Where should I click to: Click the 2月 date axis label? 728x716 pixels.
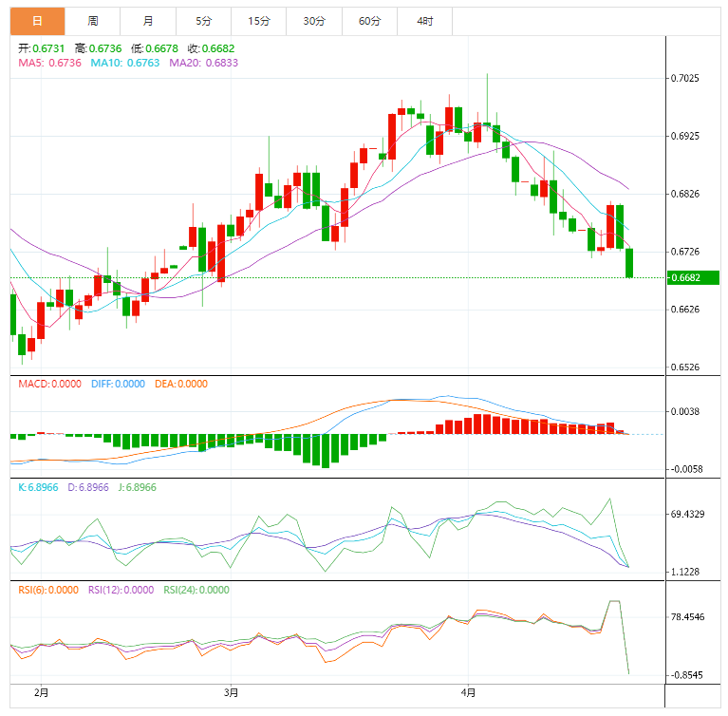[42, 693]
